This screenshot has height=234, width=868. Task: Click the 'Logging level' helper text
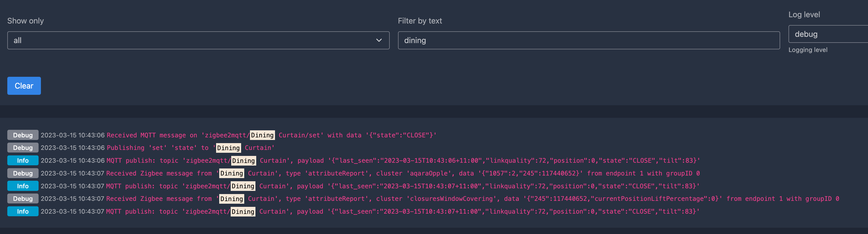(808, 50)
